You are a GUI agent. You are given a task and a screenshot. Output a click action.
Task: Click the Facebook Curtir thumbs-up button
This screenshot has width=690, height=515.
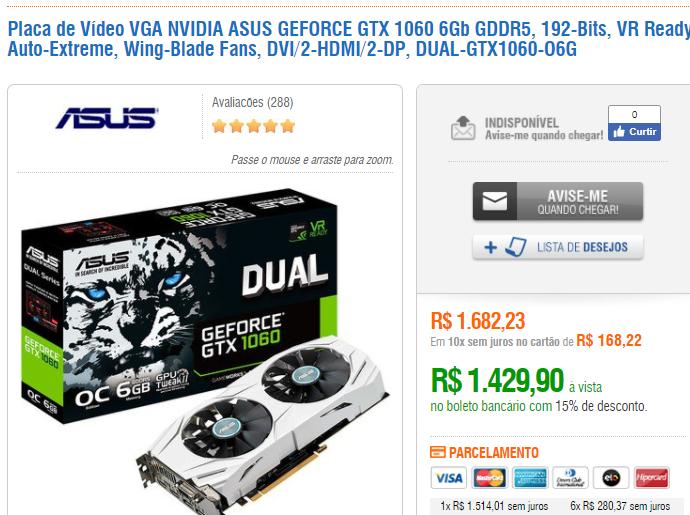coord(635,132)
